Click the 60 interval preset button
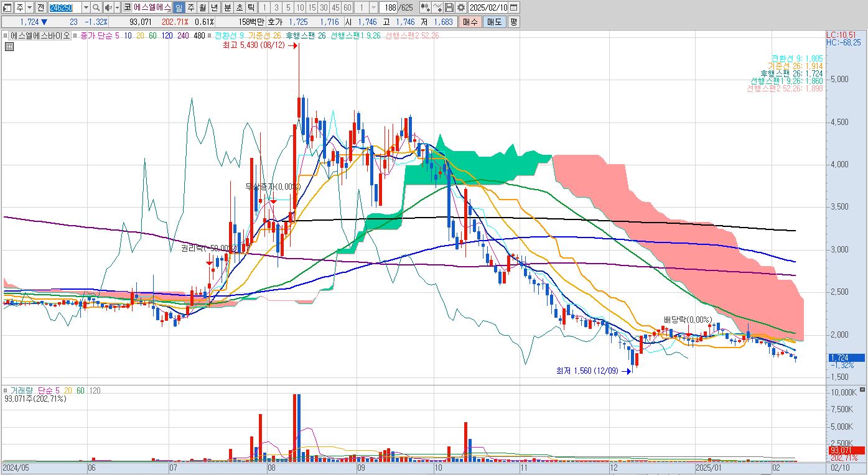 click(x=347, y=7)
